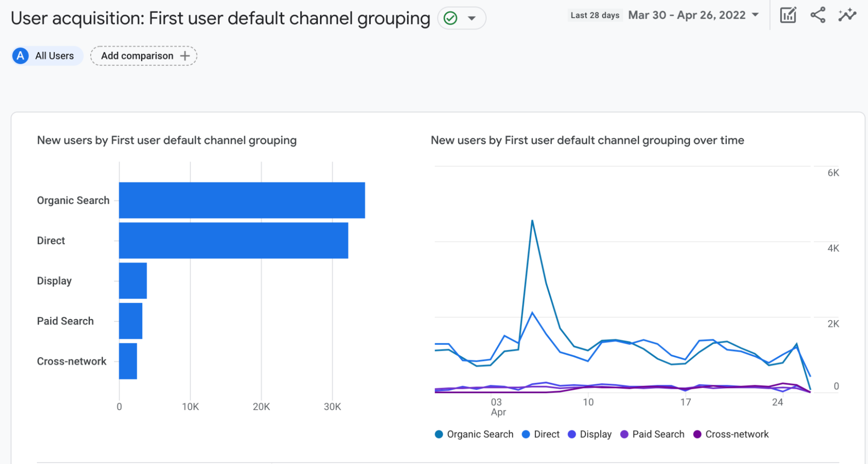The image size is (868, 464).
Task: Click the Cross-network bar chart label
Action: [x=72, y=361]
